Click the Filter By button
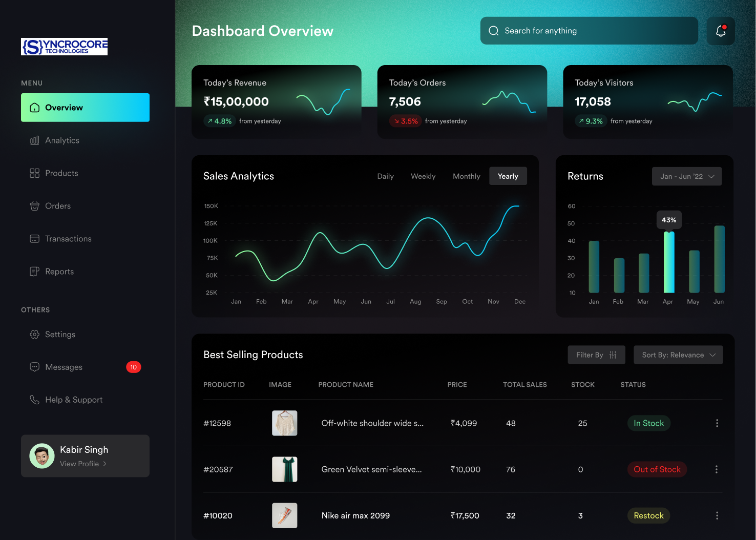 coord(596,355)
